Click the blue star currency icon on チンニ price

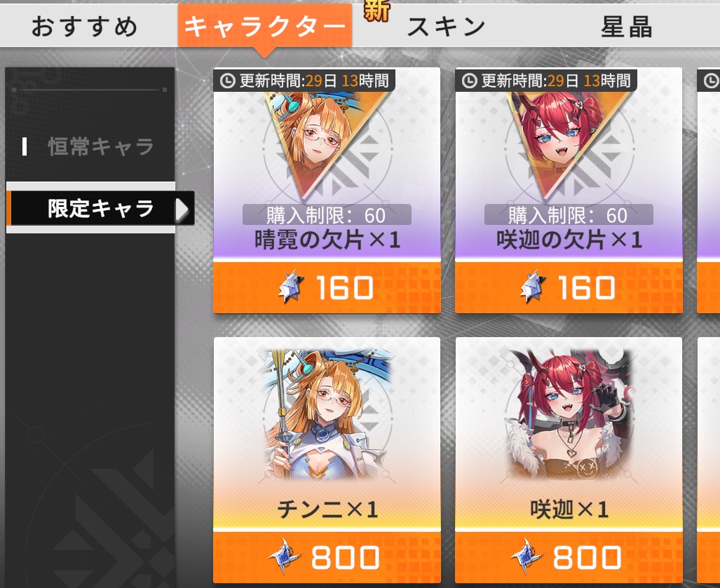point(285,556)
